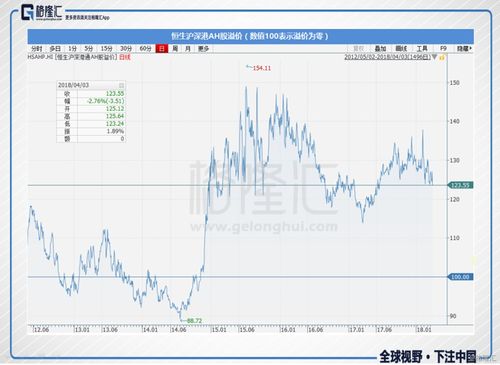The height and width of the screenshot is (365, 500).
Task: Click the high value 125.64 cell
Action: click(x=115, y=116)
